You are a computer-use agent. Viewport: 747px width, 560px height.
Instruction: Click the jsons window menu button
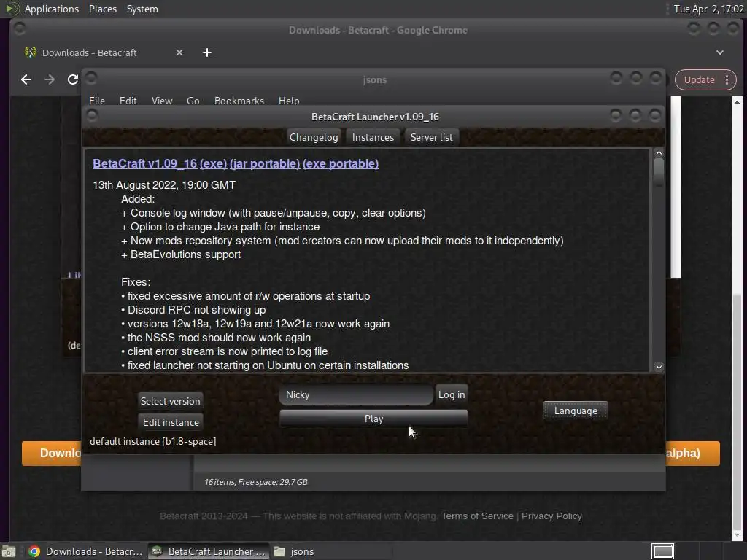point(91,77)
